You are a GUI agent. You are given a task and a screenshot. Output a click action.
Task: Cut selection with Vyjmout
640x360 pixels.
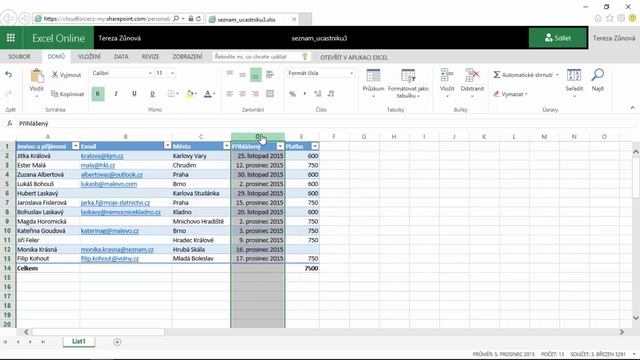[x=66, y=75]
